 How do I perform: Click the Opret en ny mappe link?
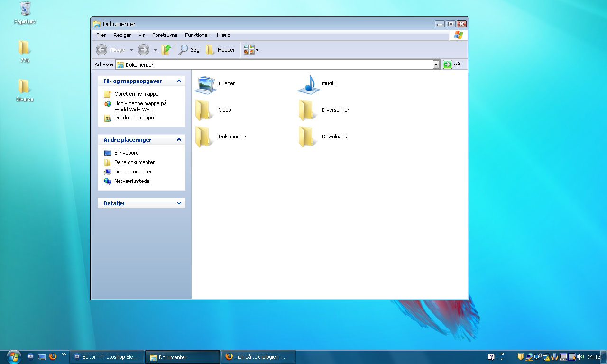[x=136, y=94]
